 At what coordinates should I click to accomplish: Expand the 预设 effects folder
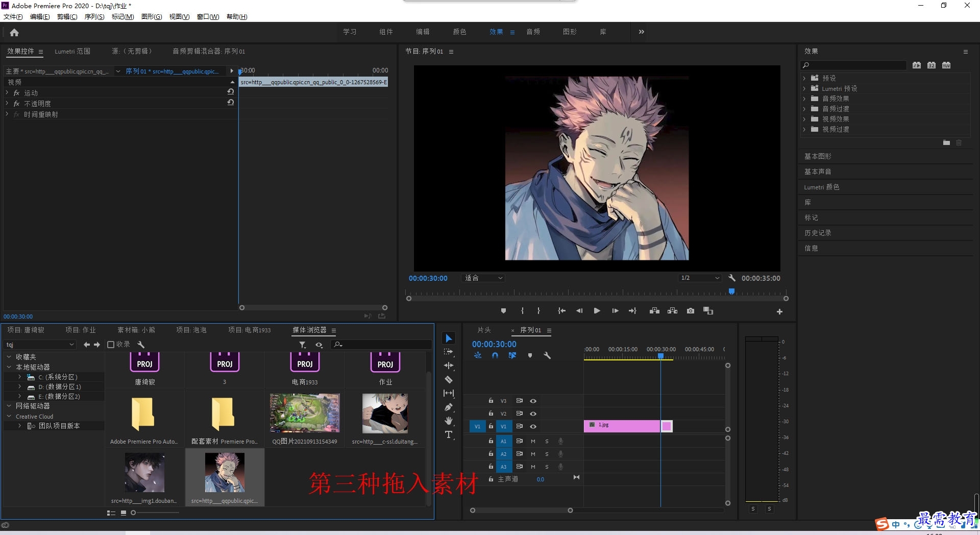pyautogui.click(x=804, y=78)
